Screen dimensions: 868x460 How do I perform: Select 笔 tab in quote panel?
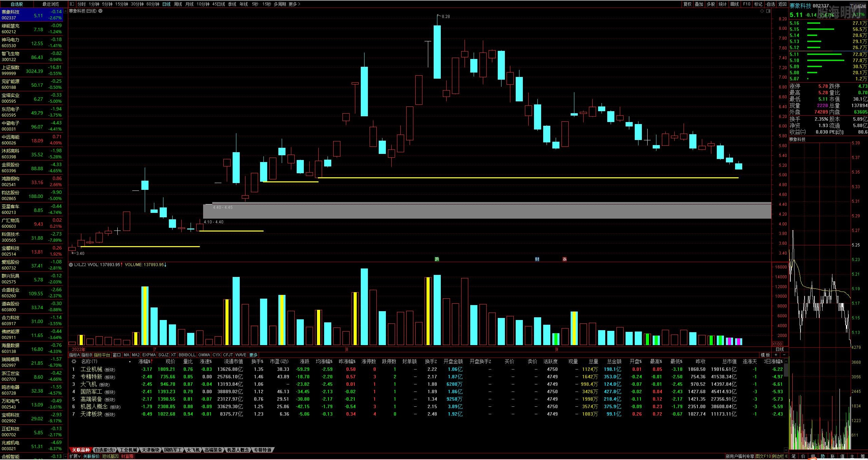tap(793, 456)
